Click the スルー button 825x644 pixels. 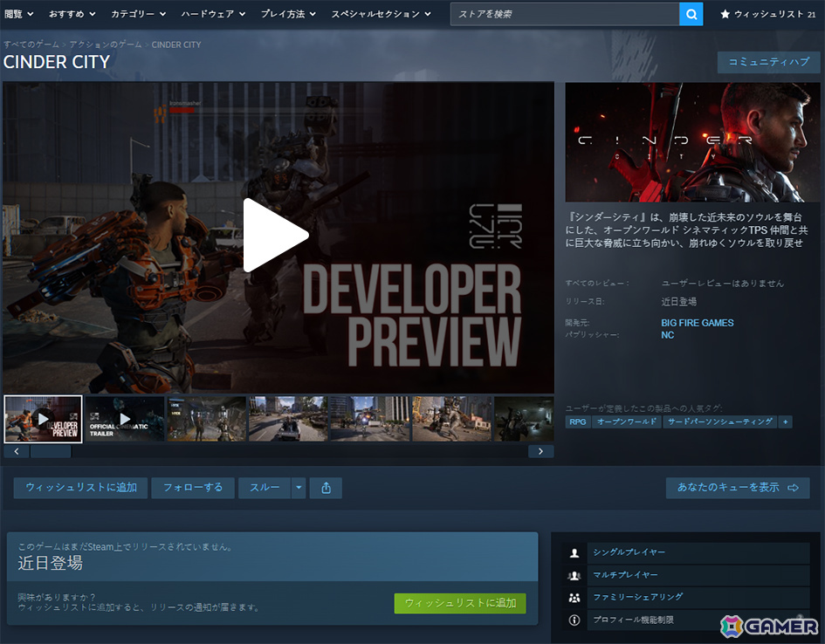(x=265, y=488)
